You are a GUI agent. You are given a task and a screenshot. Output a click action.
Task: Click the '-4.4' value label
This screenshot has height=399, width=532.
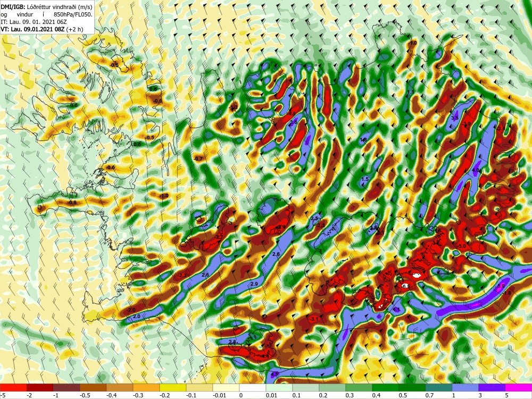pos(264,356)
